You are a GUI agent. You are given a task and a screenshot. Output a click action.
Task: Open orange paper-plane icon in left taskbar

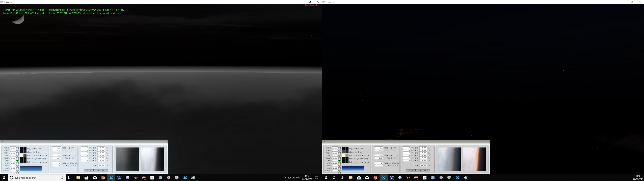tap(136, 178)
